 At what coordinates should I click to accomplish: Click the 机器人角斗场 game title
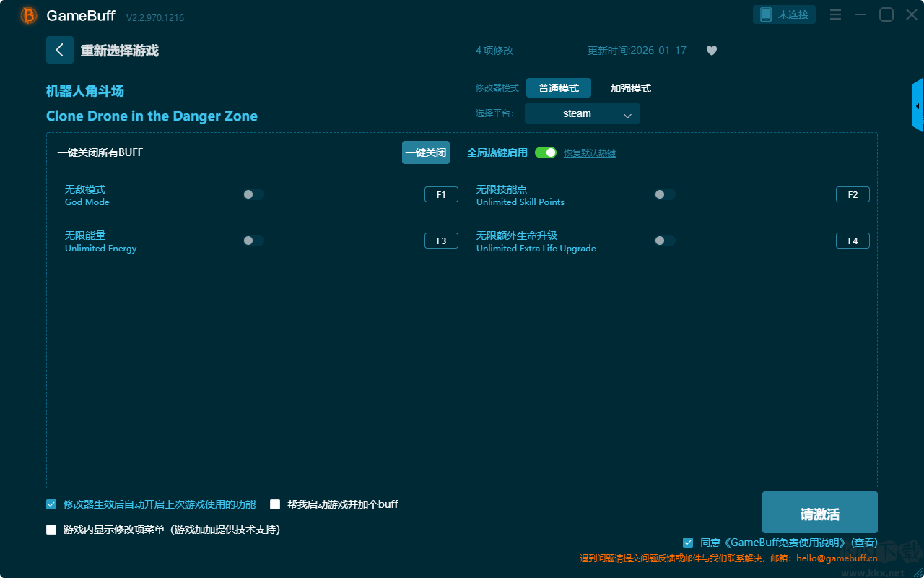pos(85,91)
